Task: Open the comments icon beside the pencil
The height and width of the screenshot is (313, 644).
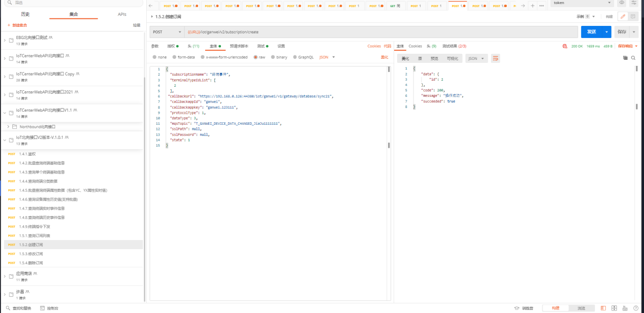Action: click(x=633, y=17)
